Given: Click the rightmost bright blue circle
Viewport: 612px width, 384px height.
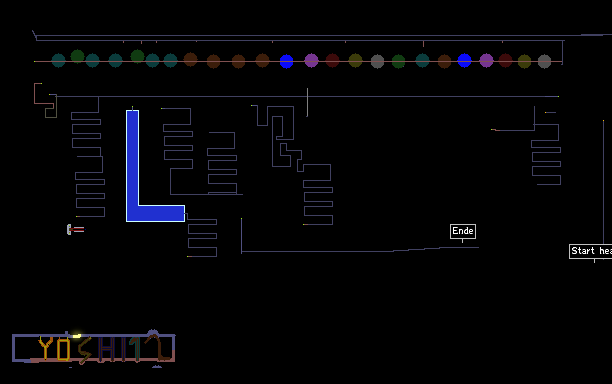Looking at the screenshot, I should (x=464, y=60).
